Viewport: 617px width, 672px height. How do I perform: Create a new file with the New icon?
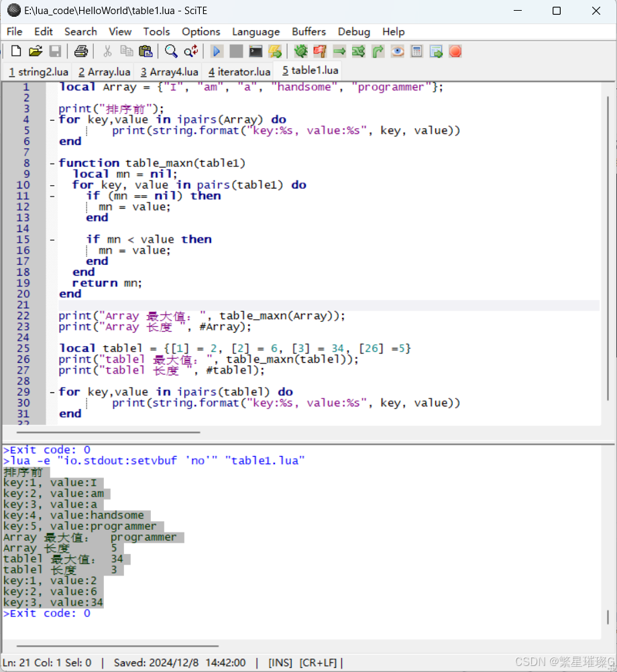click(16, 52)
